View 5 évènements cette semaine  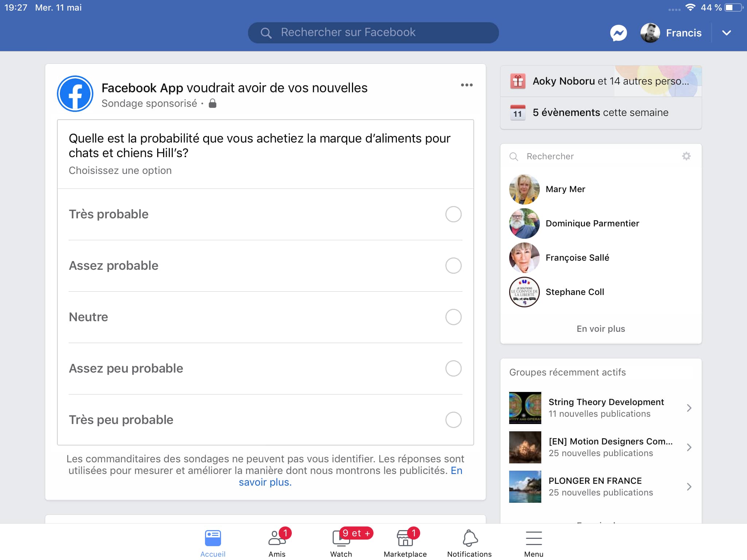coord(601,113)
